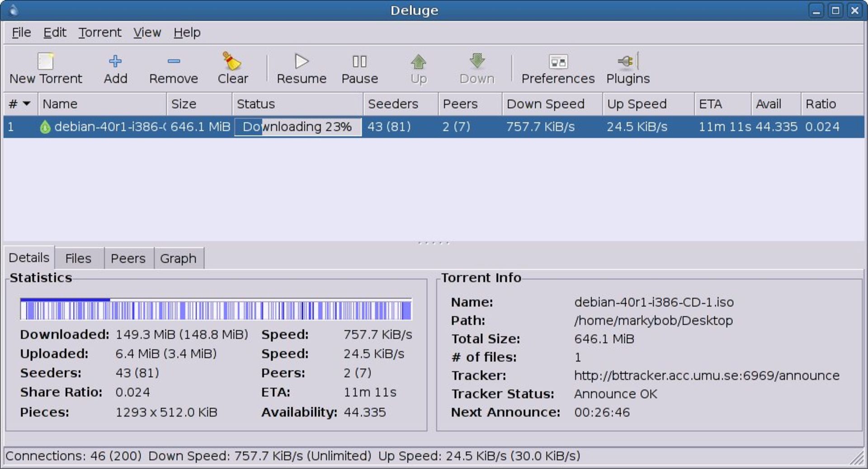Viewport: 868px width, 469px height.
Task: Open the File menu
Action: point(21,33)
